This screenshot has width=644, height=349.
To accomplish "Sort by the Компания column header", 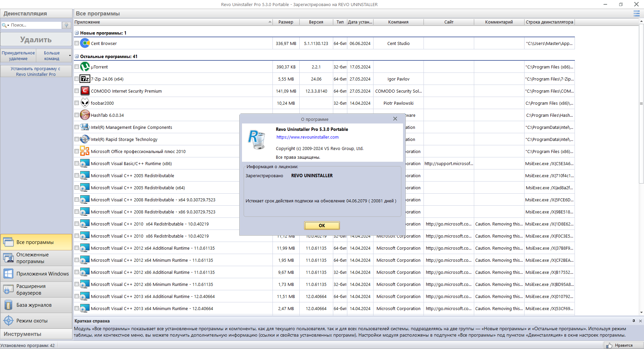I will (398, 22).
